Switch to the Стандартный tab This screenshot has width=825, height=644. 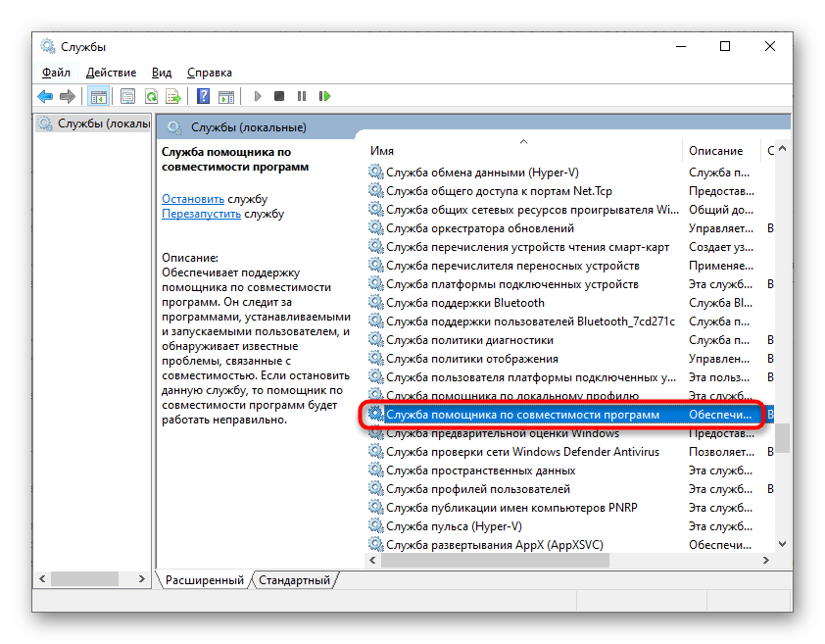(x=294, y=580)
